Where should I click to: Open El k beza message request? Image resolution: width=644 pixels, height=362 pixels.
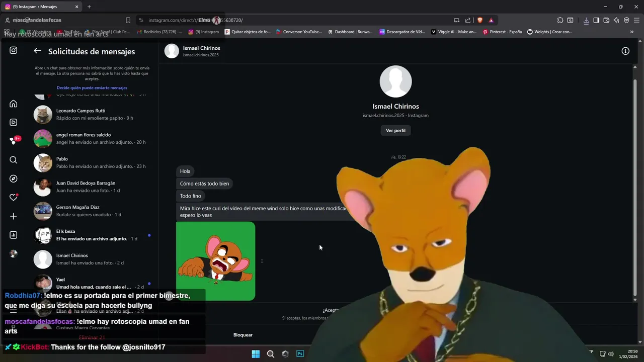[x=93, y=235]
